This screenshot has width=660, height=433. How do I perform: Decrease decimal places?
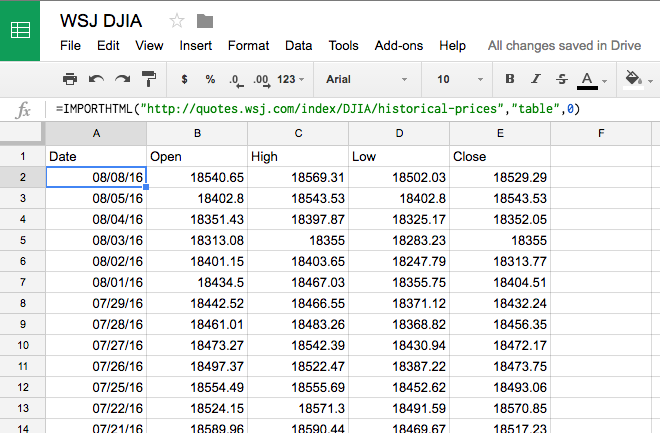point(235,79)
